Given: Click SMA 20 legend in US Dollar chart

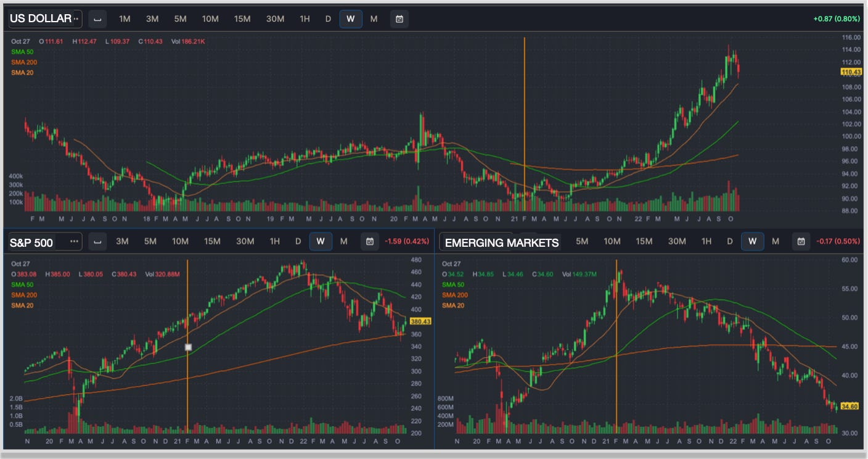Looking at the screenshot, I should coord(22,73).
